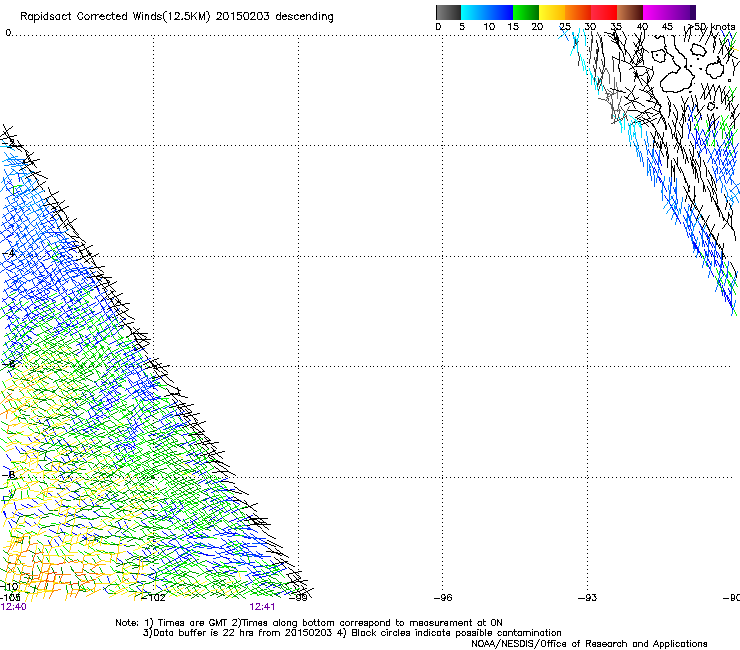740x650 pixels.
Task: Click the 'Data buffer is 22 hrs' note line
Action: pyautogui.click(x=237, y=633)
